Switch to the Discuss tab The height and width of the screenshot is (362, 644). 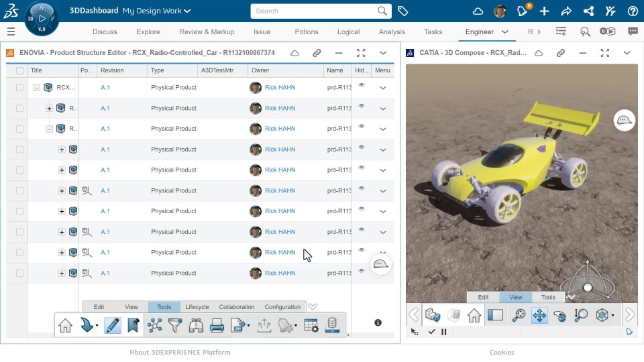(105, 32)
